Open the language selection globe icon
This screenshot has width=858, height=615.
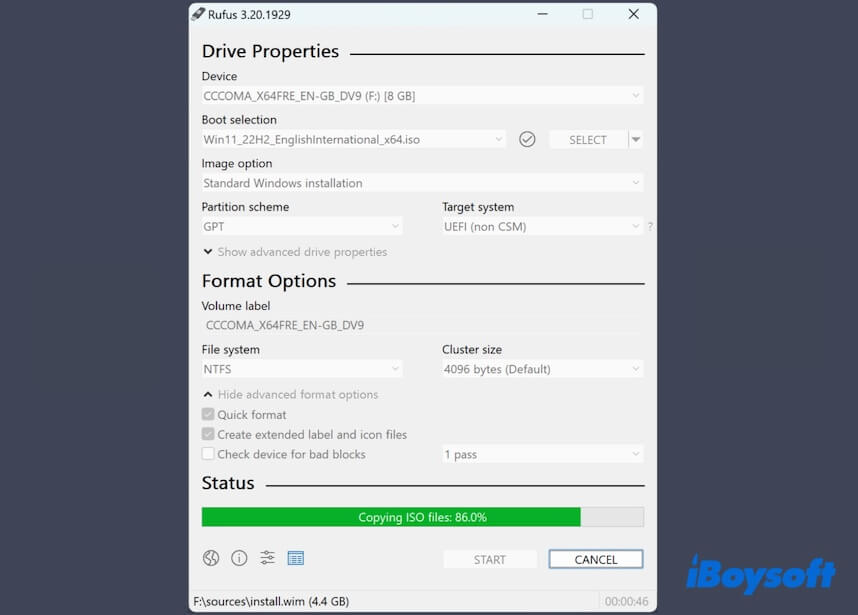[x=210, y=558]
